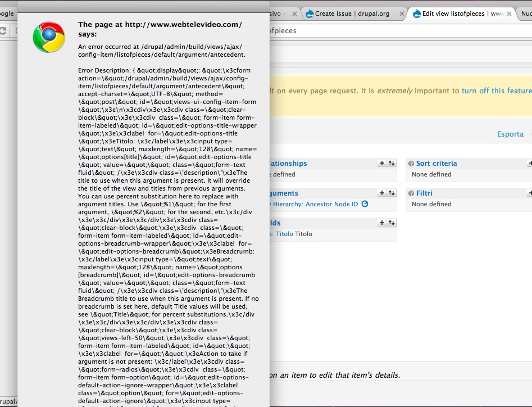The width and height of the screenshot is (532, 407).
Task: Open the Hierarchy: Ancestor Node ID argument
Action: coord(315,204)
